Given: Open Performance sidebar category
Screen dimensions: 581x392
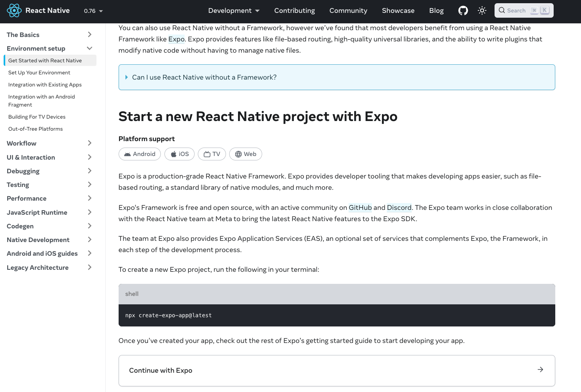Looking at the screenshot, I should (27, 198).
